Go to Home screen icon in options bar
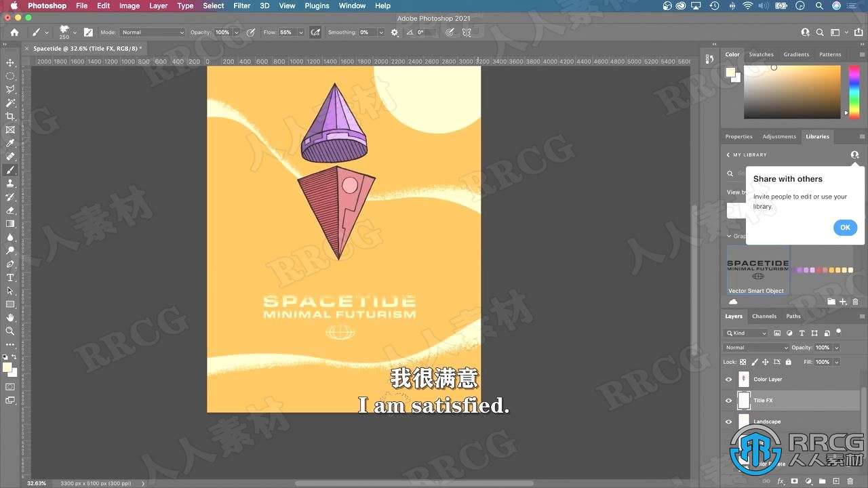This screenshot has width=868, height=488. point(14,32)
